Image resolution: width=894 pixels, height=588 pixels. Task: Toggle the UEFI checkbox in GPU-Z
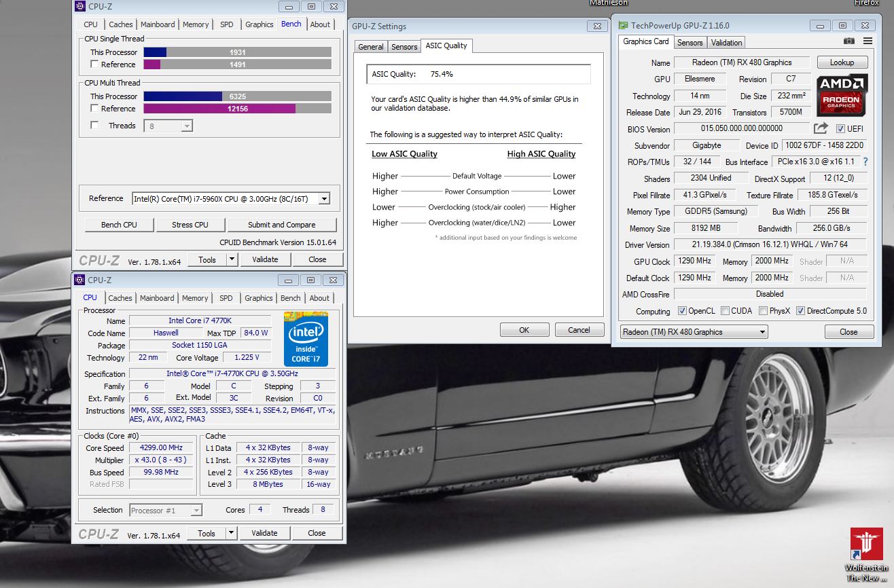pos(840,129)
